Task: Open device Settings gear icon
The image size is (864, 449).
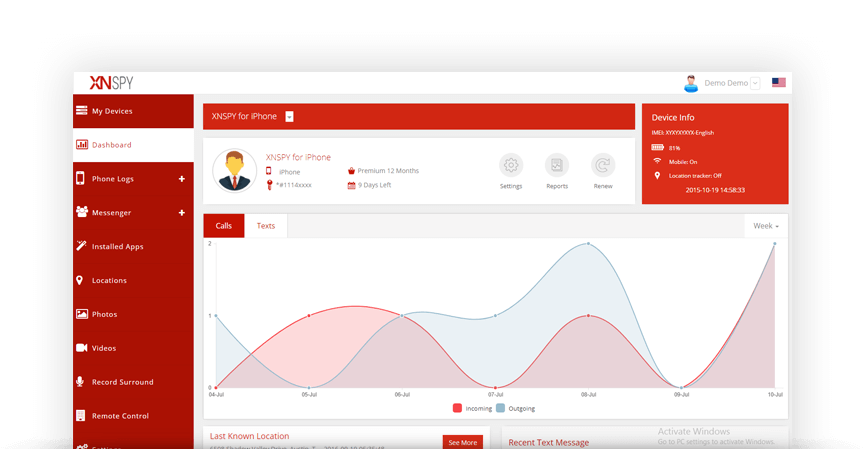Action: [511, 165]
